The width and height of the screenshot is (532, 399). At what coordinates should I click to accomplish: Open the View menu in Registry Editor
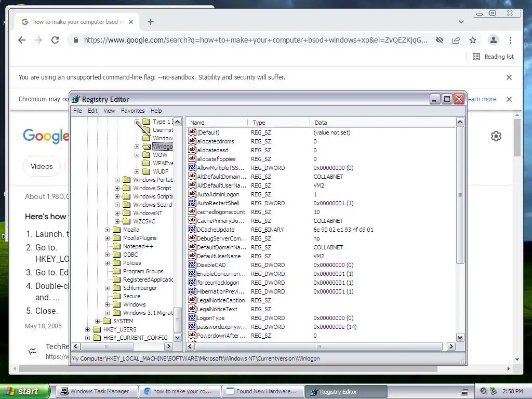pyautogui.click(x=109, y=111)
